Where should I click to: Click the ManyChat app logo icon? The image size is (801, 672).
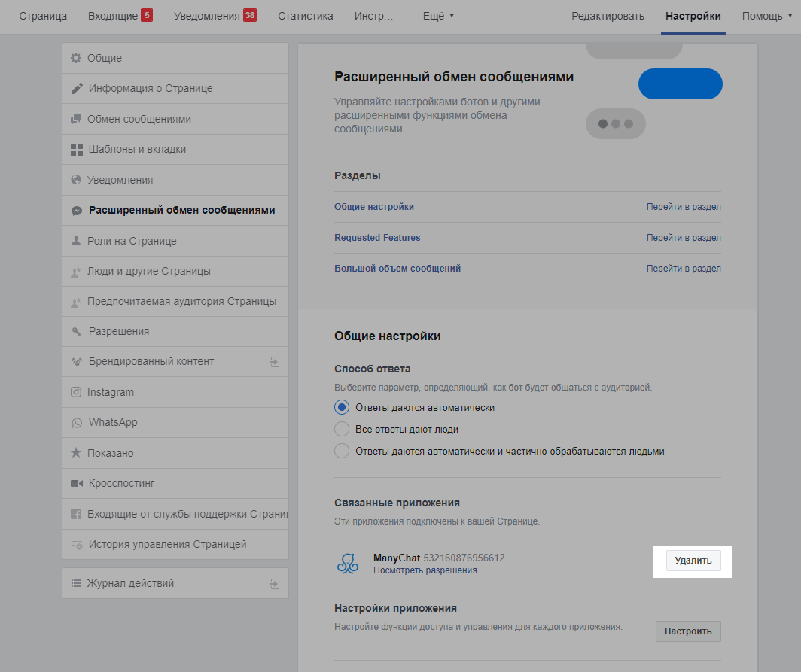(x=348, y=563)
